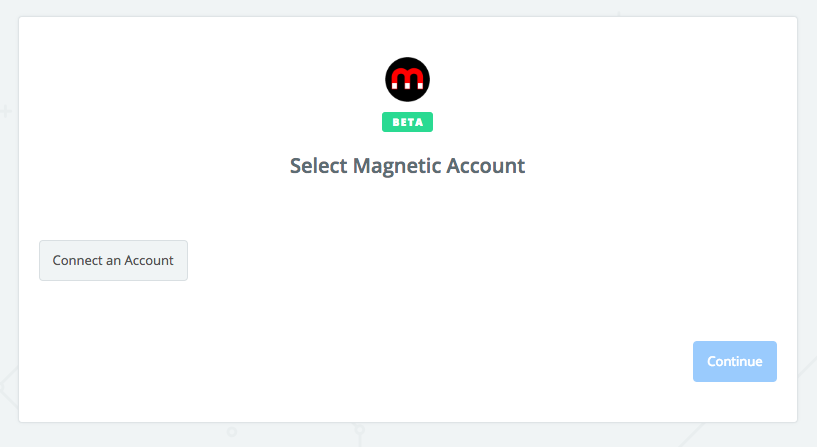
Task: Connect an Account for Magnetic
Action: coord(113,260)
